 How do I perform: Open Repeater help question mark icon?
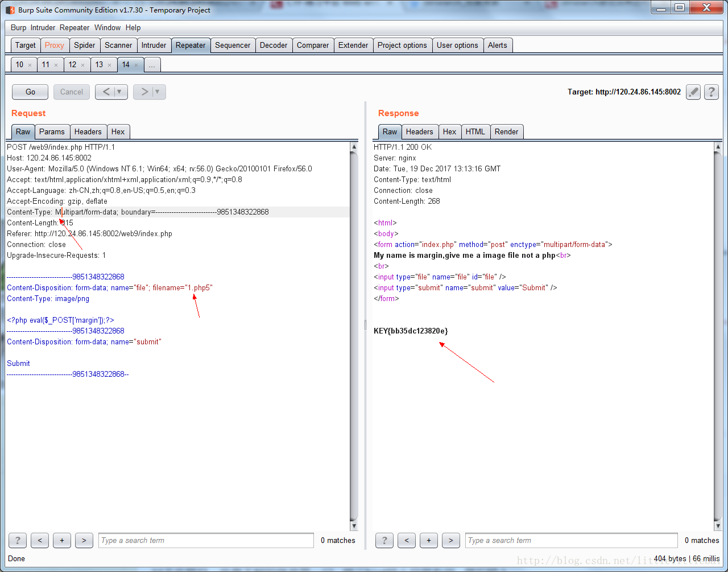pos(711,92)
